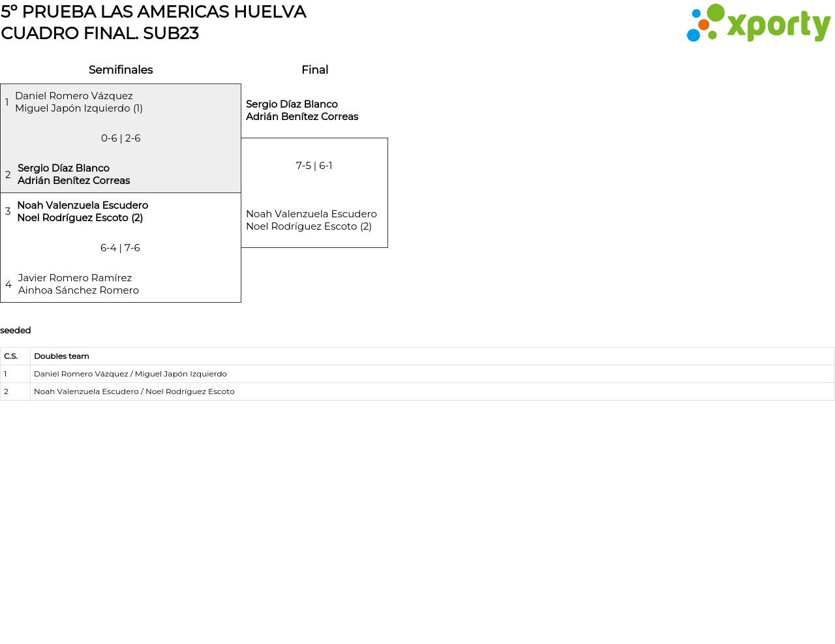
Task: Click the Semifinales column header
Action: click(x=121, y=70)
